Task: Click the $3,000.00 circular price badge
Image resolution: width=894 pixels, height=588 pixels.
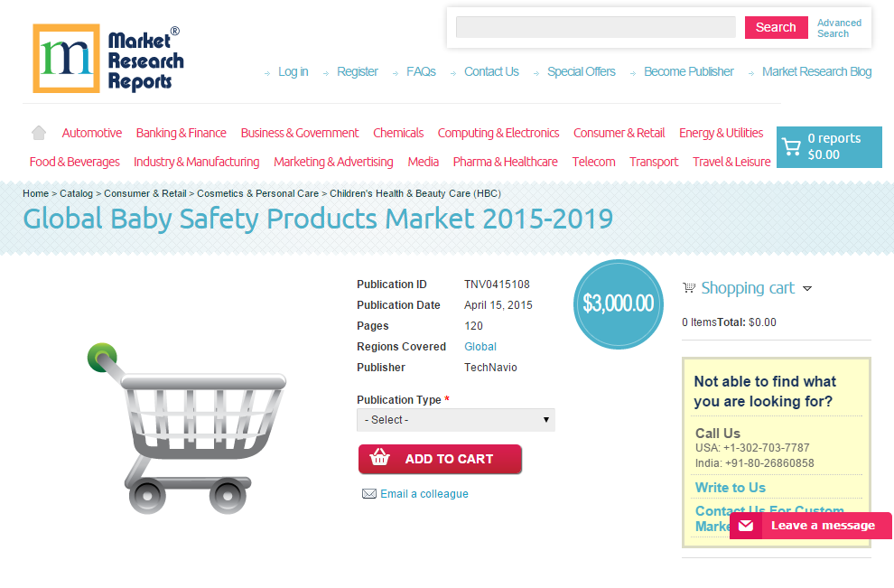Action: click(618, 304)
